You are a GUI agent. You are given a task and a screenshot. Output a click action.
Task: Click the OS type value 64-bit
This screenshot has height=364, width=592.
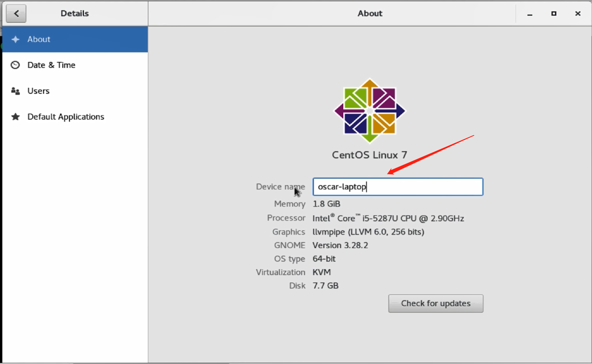(324, 259)
